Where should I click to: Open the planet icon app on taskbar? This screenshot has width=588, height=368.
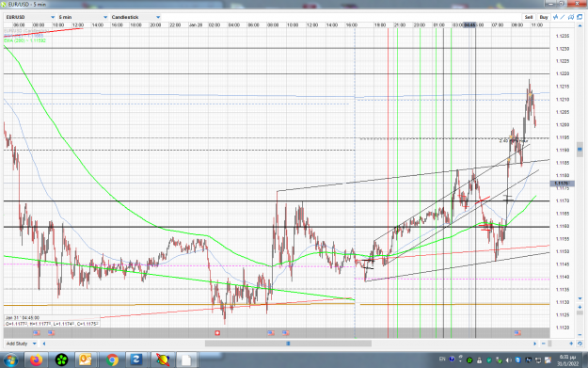coord(163,360)
